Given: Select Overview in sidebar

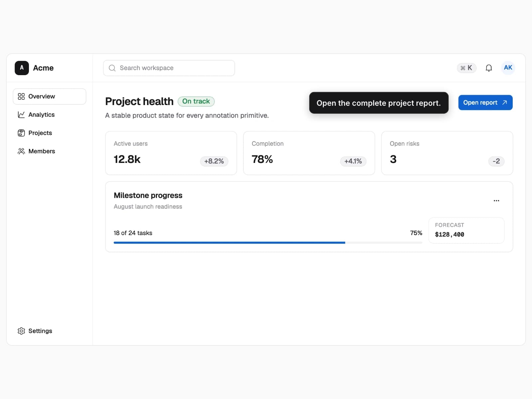Looking at the screenshot, I should (x=50, y=96).
